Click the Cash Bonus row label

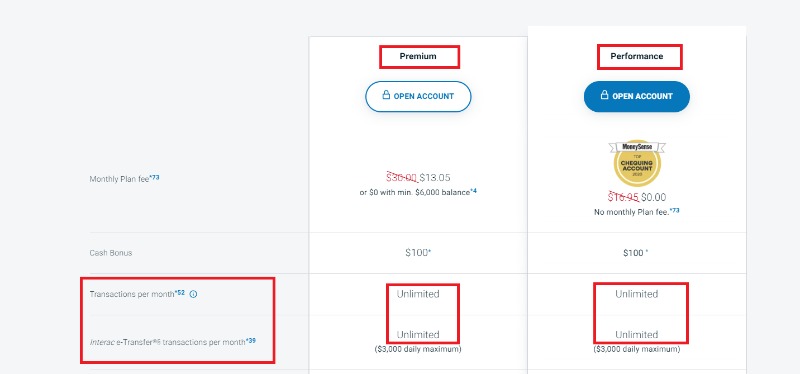tap(111, 253)
